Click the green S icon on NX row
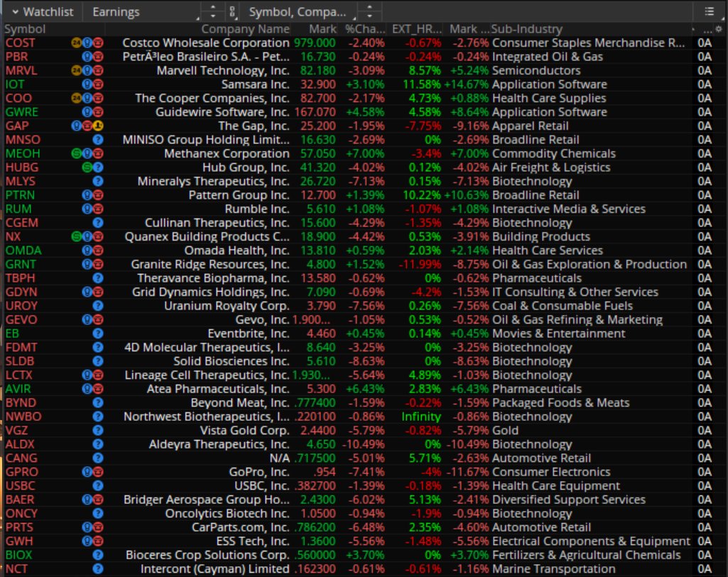728x577 pixels. (77, 236)
